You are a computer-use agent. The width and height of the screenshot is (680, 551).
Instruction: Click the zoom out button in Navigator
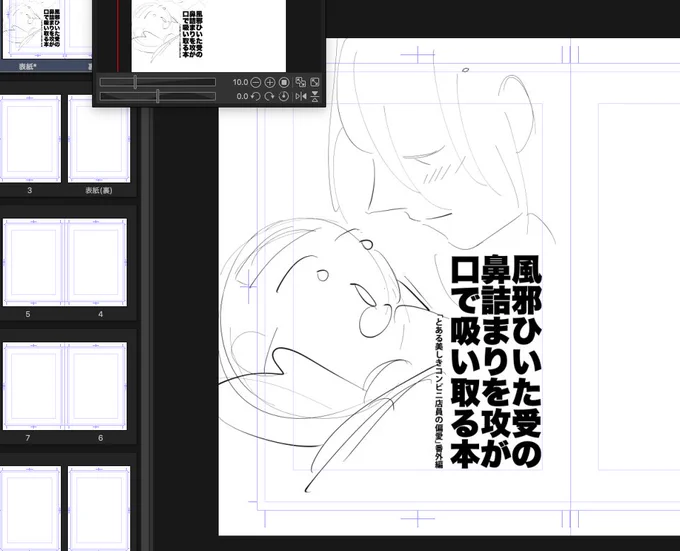256,82
